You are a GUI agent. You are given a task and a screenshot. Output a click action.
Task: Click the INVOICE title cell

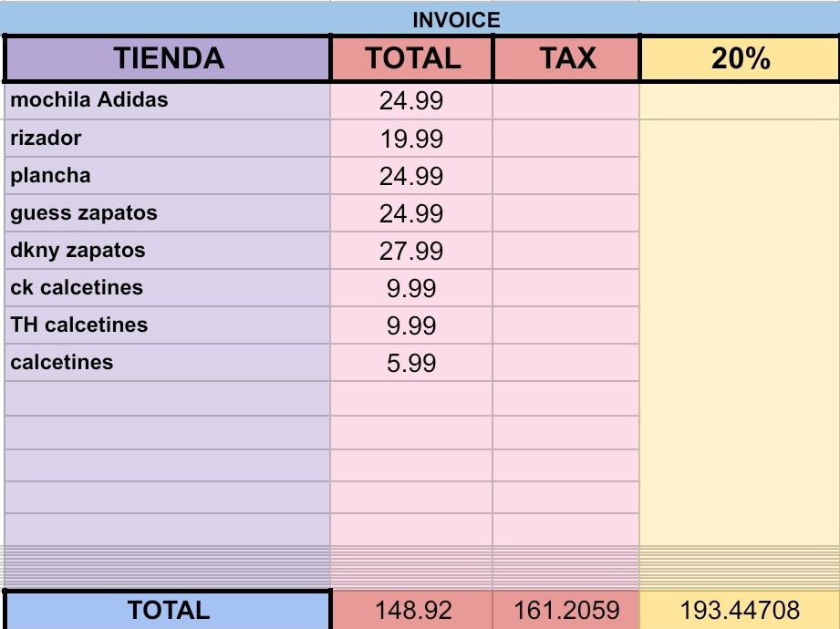coord(456,20)
